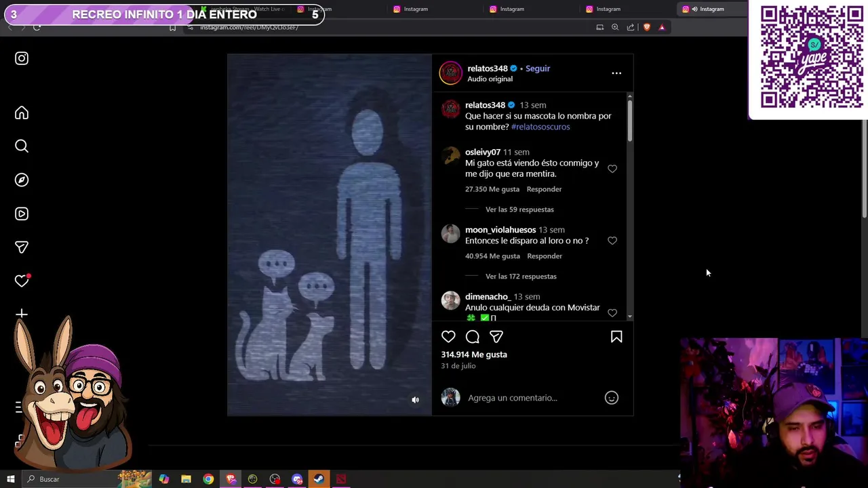Open Brave Shields lion icon

pyautogui.click(x=646, y=27)
